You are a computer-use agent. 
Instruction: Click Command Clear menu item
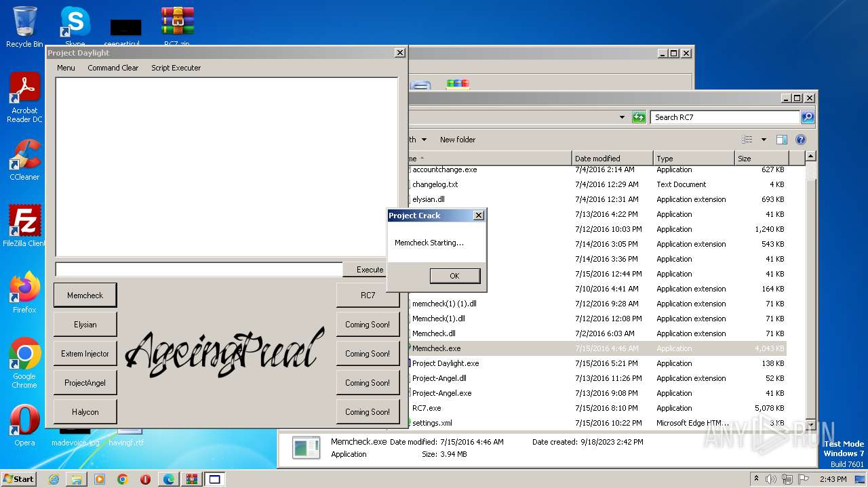pos(113,68)
